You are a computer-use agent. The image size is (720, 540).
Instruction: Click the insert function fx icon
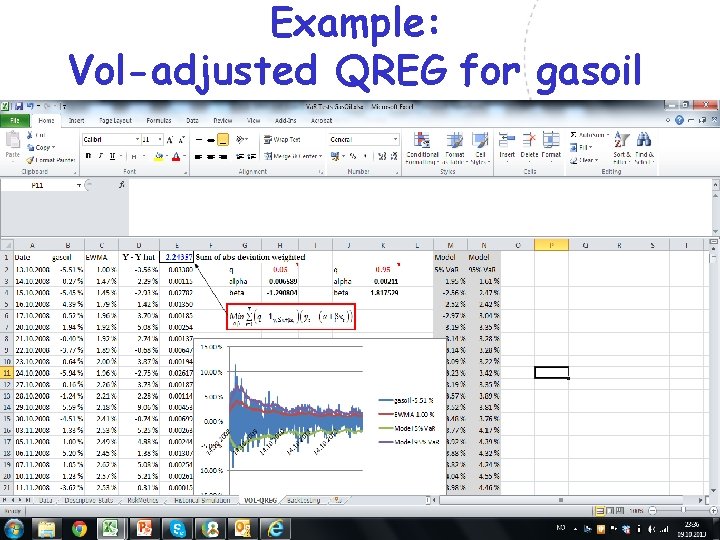click(x=122, y=185)
